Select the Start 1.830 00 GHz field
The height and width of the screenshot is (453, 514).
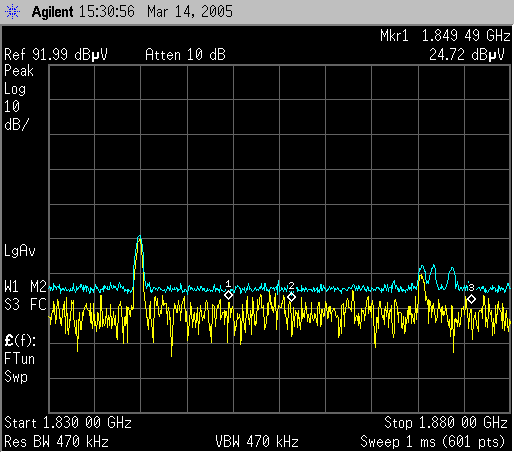click(68, 423)
